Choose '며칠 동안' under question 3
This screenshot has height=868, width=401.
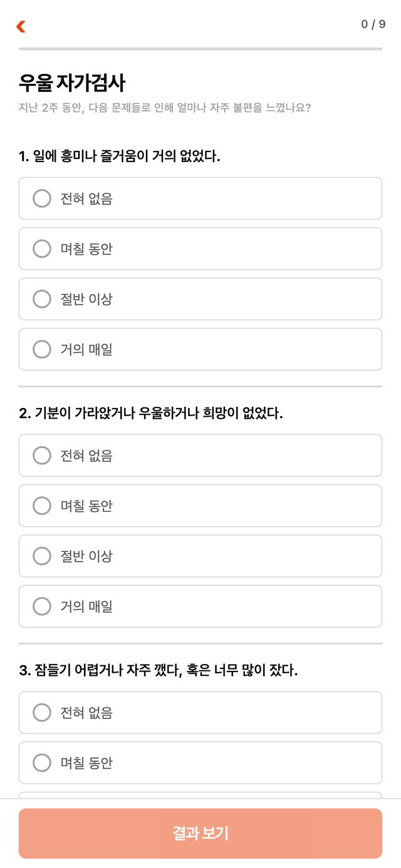pos(200,763)
